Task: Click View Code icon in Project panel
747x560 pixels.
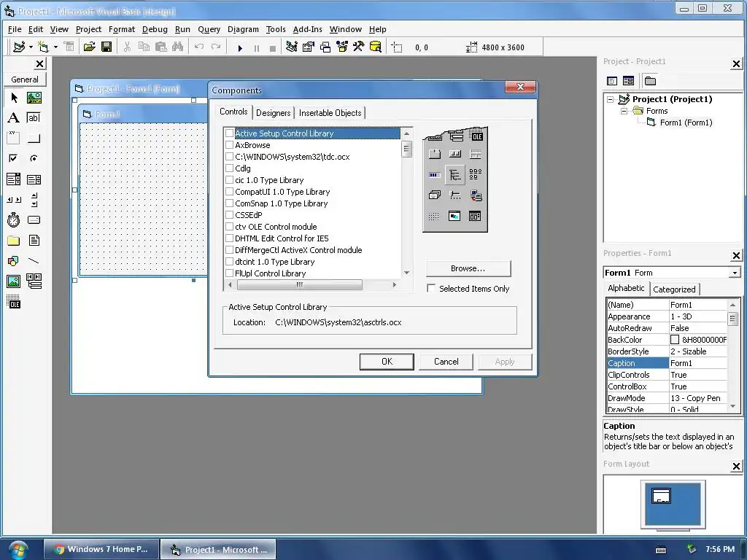Action: (x=612, y=81)
